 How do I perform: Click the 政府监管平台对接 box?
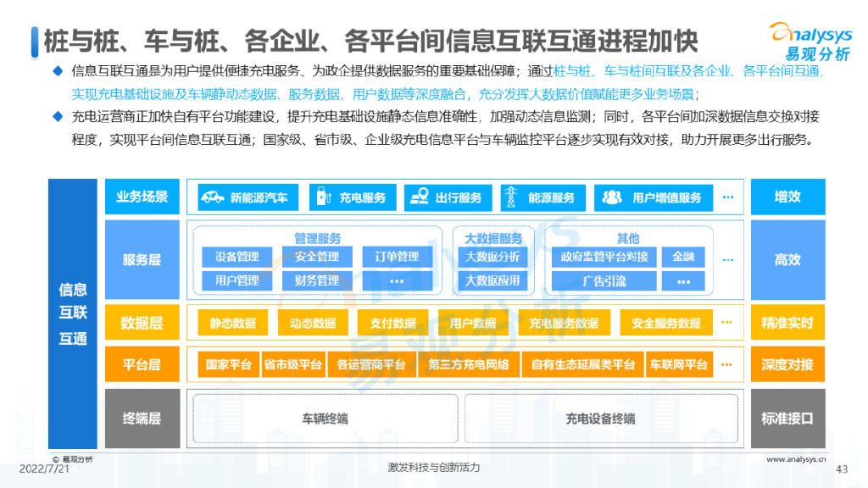(x=604, y=257)
